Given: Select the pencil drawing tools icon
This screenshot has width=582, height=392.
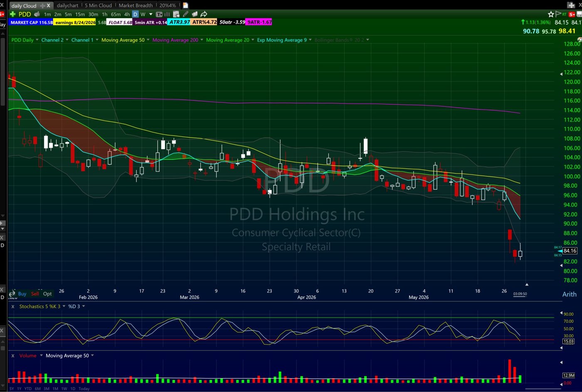Looking at the screenshot, I should (x=186, y=14).
